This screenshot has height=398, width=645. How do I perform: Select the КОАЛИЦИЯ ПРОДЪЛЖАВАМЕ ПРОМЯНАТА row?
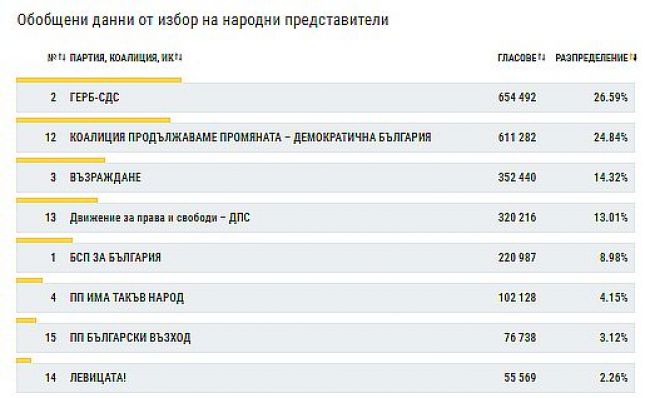(x=325, y=137)
